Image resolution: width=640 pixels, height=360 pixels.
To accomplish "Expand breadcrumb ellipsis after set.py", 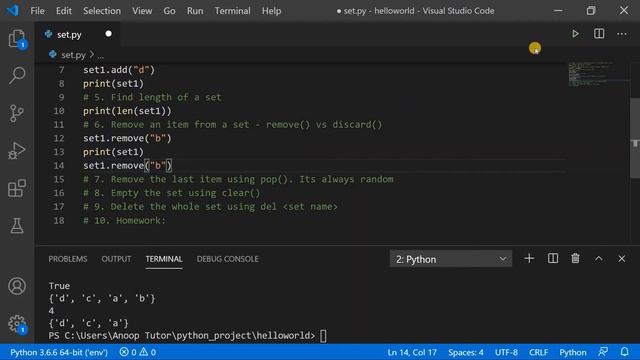I will [100, 55].
